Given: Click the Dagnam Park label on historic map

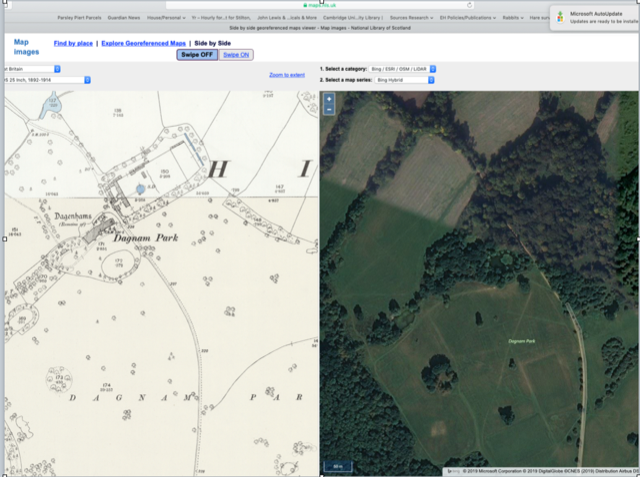Looking at the screenshot, I should coord(146,238).
